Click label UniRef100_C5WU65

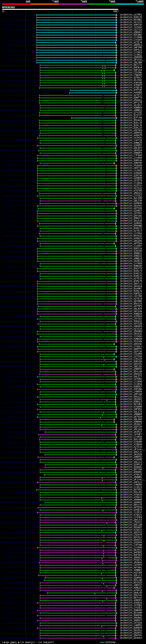coord(131,75)
